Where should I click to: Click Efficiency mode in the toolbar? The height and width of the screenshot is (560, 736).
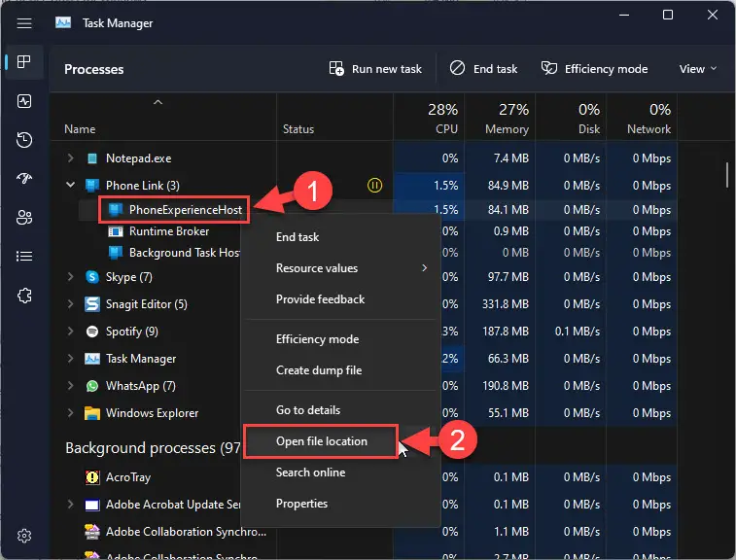[x=594, y=69]
